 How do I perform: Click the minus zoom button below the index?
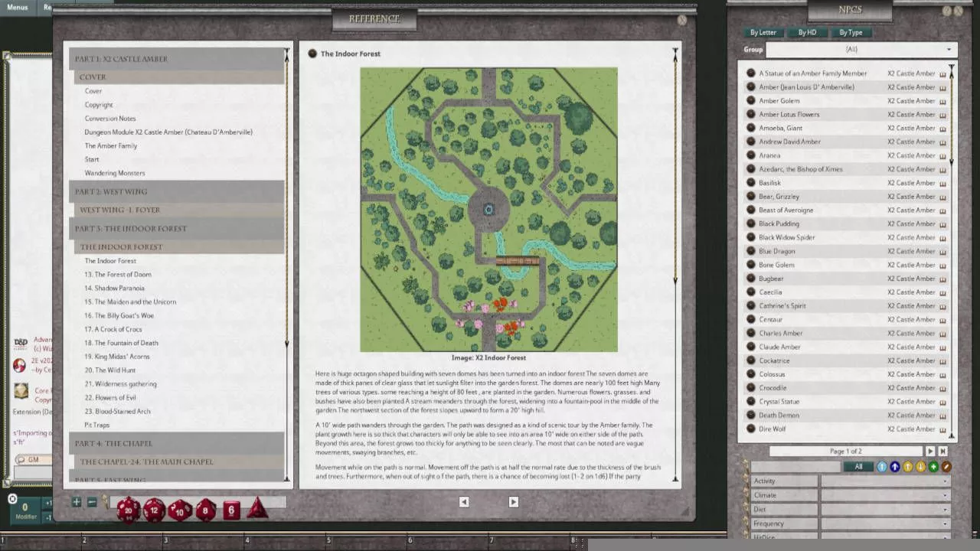pos(92,502)
